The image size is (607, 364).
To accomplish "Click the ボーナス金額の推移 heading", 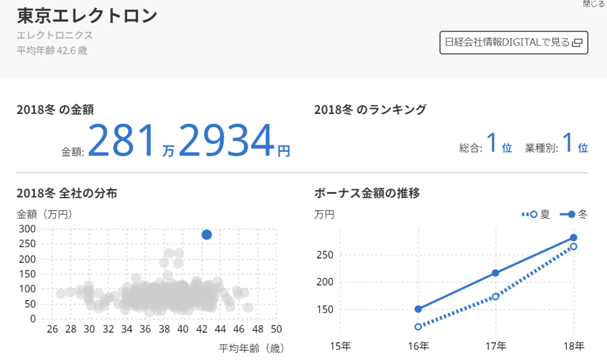I will coord(367,193).
